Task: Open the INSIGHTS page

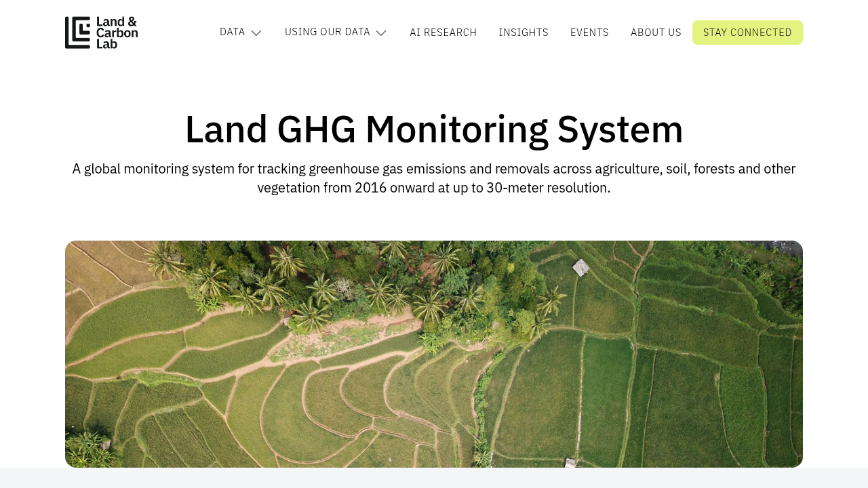Action: click(x=524, y=33)
